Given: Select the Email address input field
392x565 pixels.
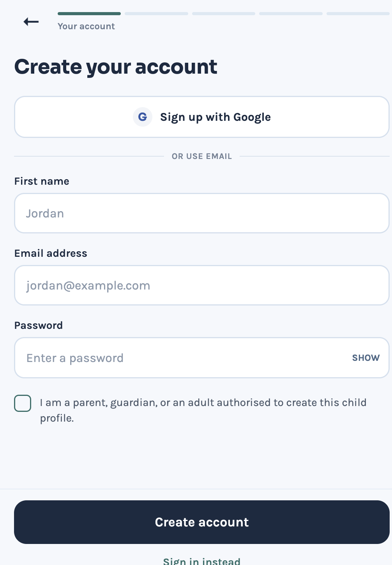Looking at the screenshot, I should click(x=202, y=285).
